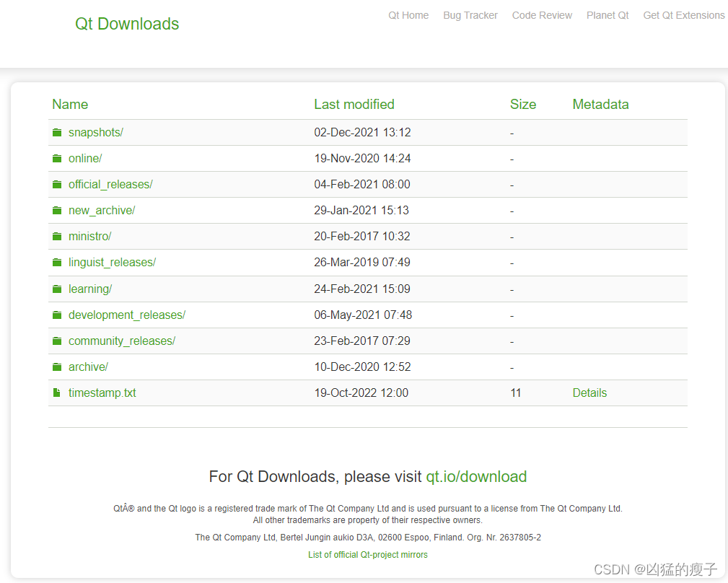This screenshot has height=583, width=728.
Task: Visit the qt.io/download link
Action: [476, 477]
